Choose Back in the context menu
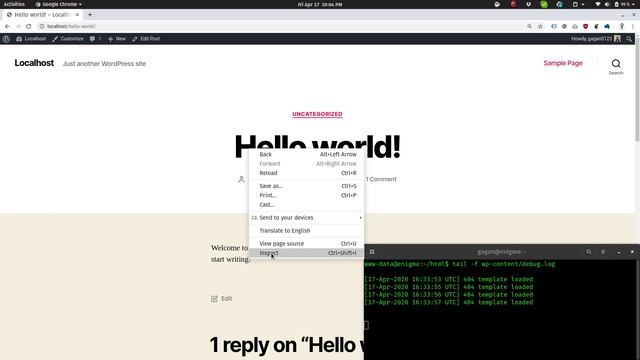640x360 pixels. point(307,154)
